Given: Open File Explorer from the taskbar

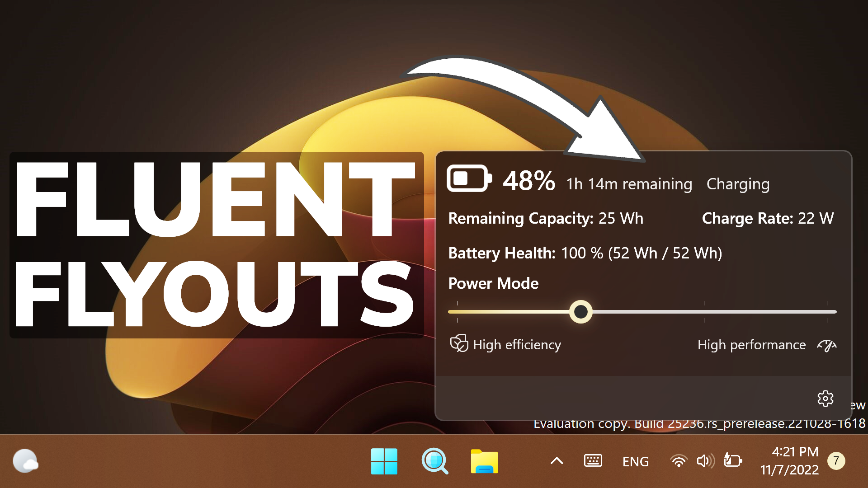Looking at the screenshot, I should click(x=485, y=461).
